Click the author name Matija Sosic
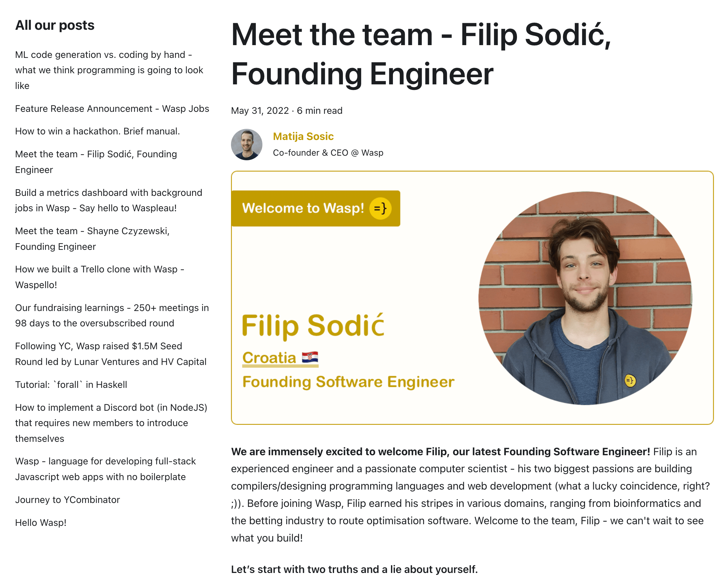Viewport: 727px width, 588px height. tap(303, 136)
